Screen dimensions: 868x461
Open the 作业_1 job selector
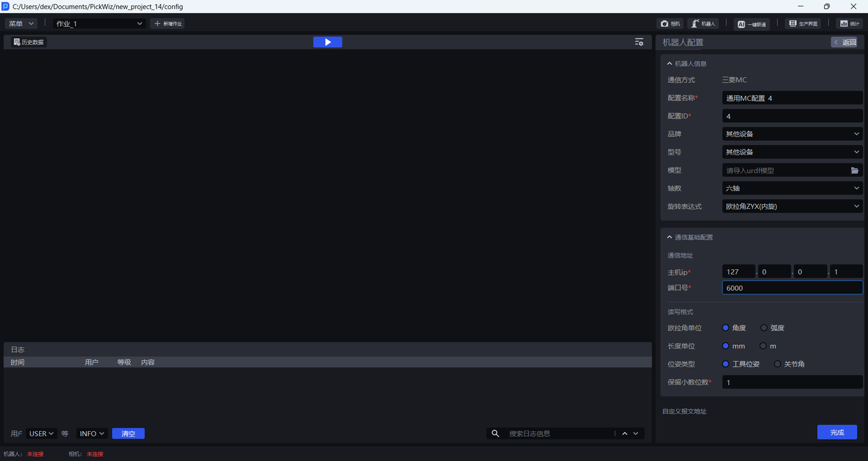(x=100, y=24)
